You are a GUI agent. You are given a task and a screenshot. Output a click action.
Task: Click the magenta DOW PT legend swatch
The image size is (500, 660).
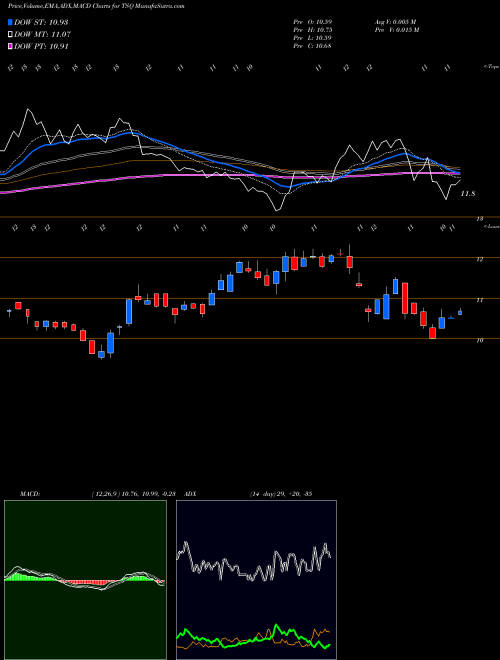[x=10, y=46]
